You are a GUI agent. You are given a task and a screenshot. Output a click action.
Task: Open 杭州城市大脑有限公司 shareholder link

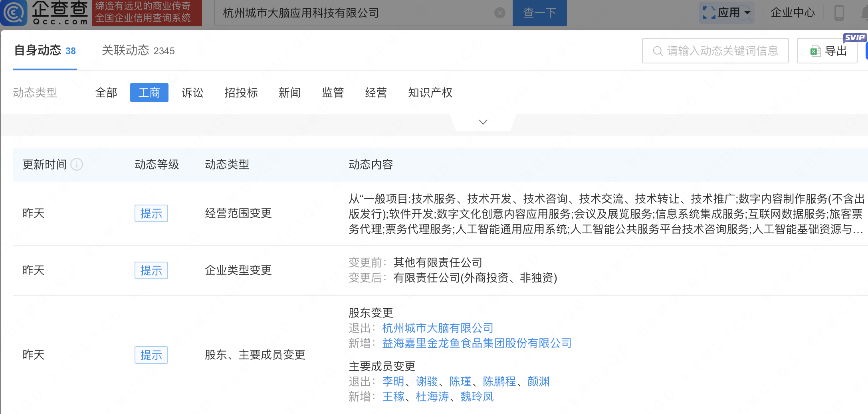click(438, 328)
